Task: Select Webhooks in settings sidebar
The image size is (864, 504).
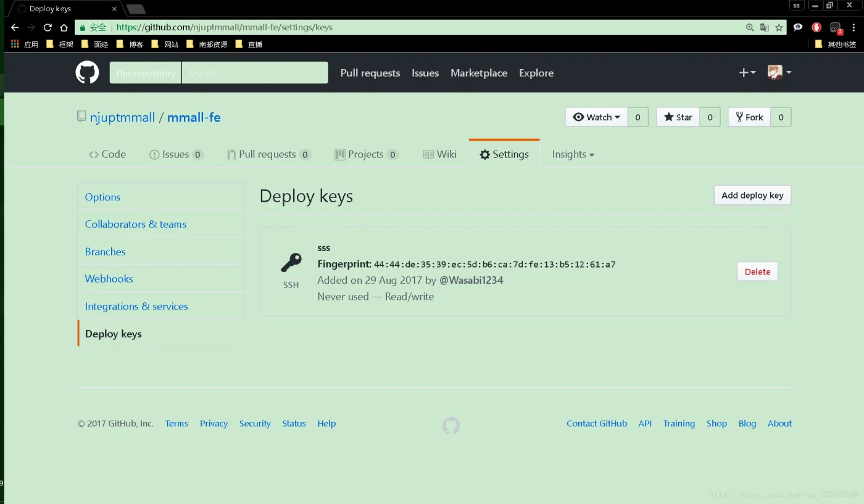Action: click(x=109, y=279)
